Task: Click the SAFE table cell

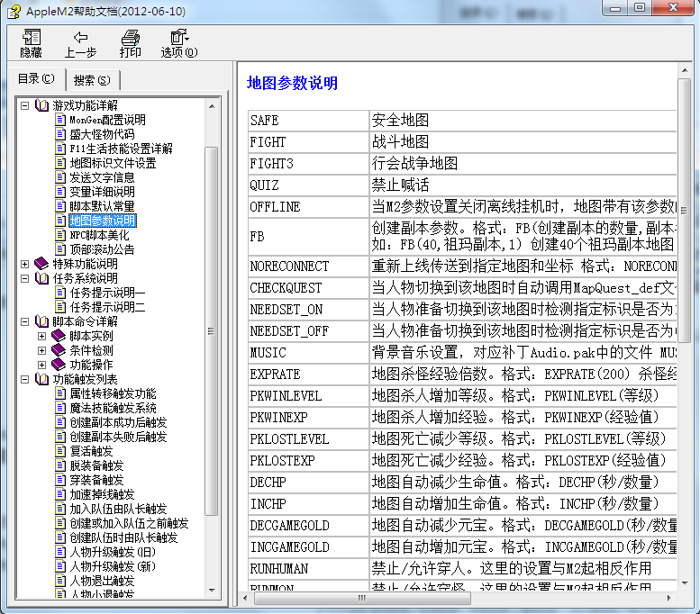Action: click(x=308, y=121)
